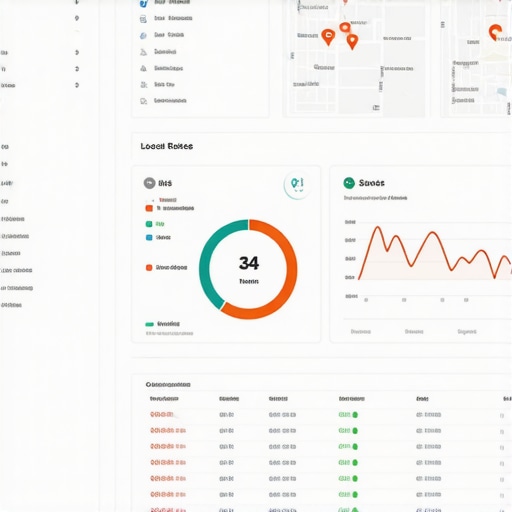Click the green dash legend marker below the donut

[x=149, y=324]
